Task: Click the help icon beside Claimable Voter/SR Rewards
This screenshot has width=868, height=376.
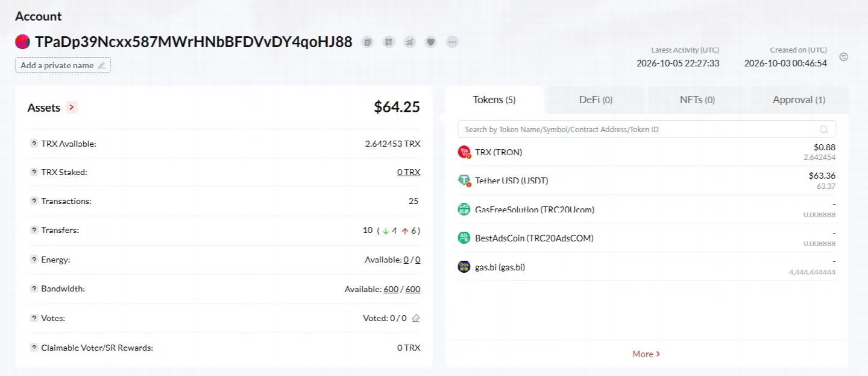Action: click(34, 348)
